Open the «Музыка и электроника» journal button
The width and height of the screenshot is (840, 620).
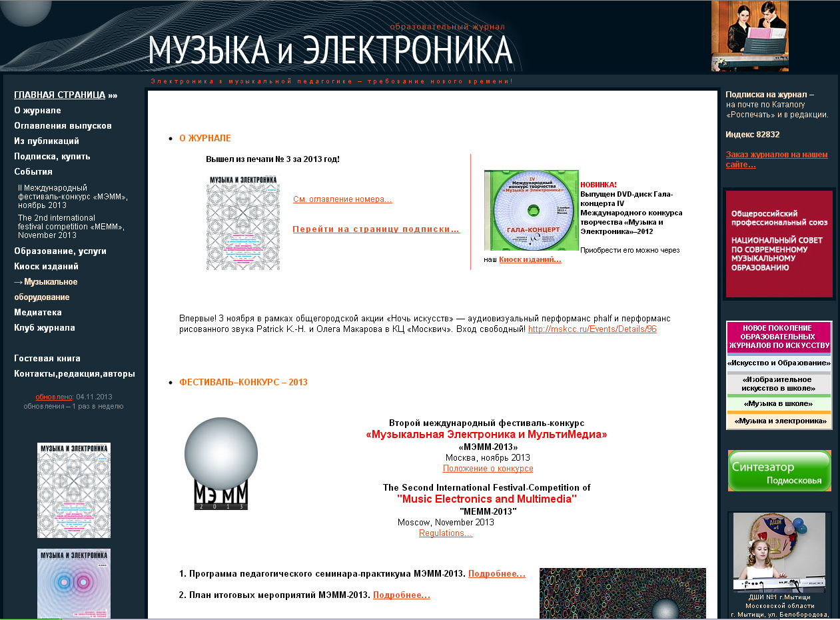(x=779, y=421)
